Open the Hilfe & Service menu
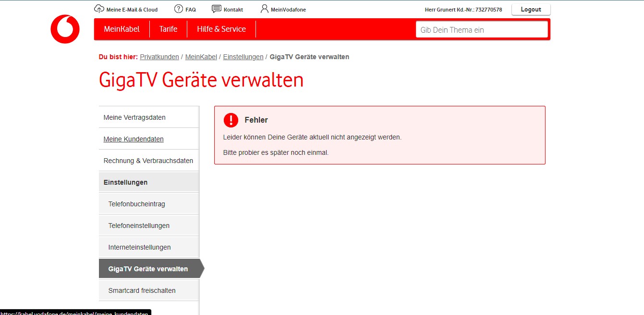This screenshot has height=315, width=644. coord(221,29)
